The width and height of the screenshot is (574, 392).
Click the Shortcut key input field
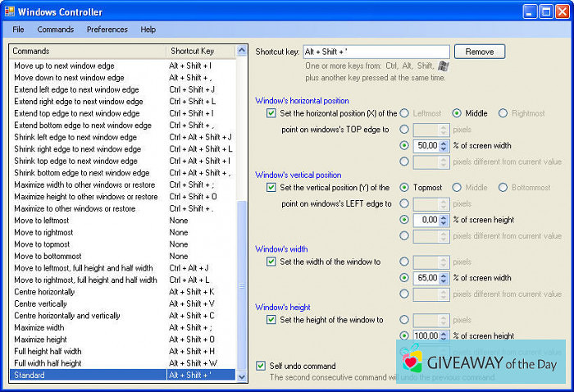tap(376, 52)
